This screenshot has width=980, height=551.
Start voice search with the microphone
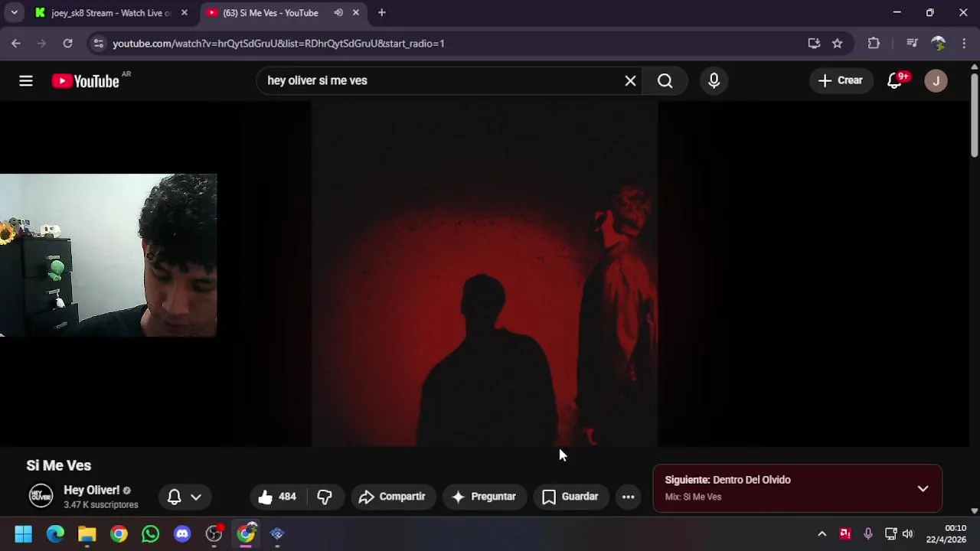(714, 80)
